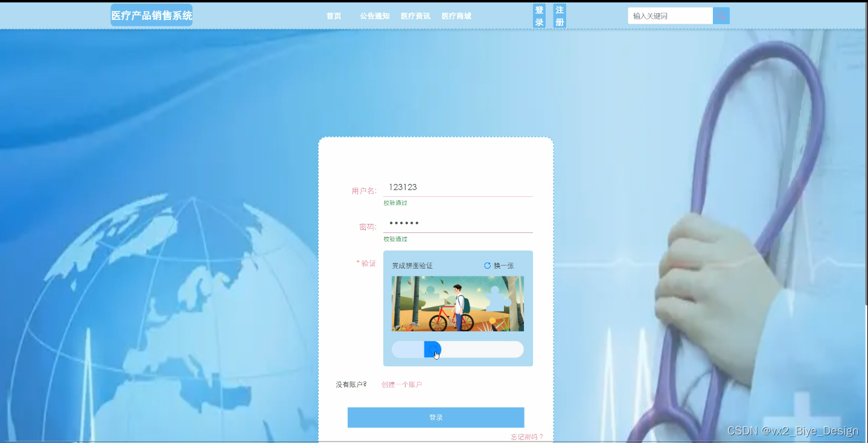868x443 pixels.
Task: Click the * 验证 label
Action: (x=366, y=263)
